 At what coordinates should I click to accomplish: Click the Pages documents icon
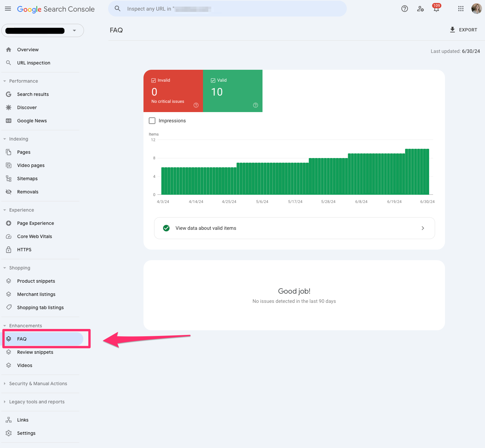pos(9,152)
